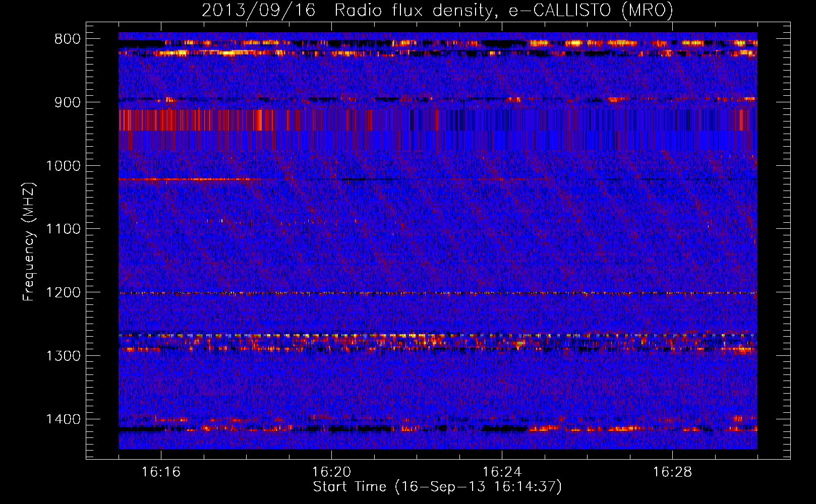Click the 1400 frequency tick label
Image resolution: width=816 pixels, height=504 pixels.
point(63,419)
